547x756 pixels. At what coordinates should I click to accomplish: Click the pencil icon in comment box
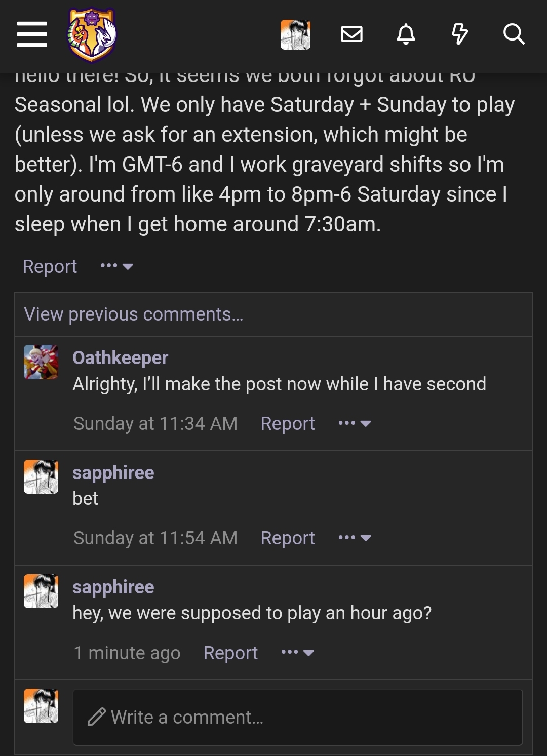click(96, 717)
